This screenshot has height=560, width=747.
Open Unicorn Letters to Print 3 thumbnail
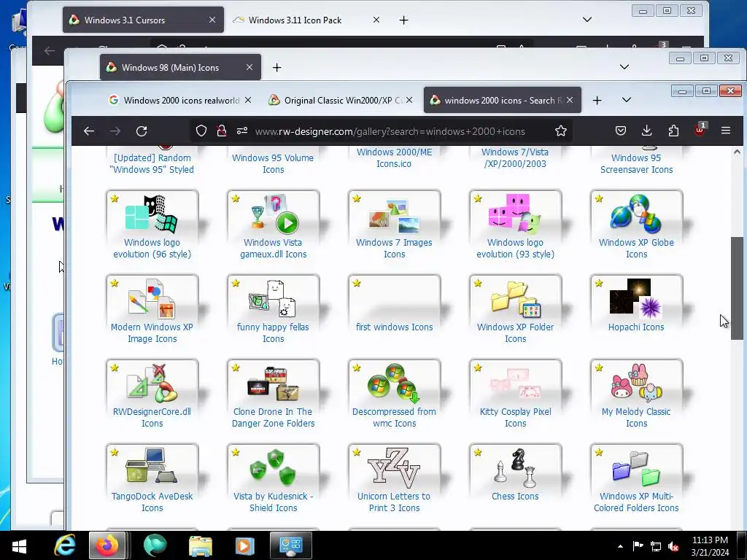point(394,466)
